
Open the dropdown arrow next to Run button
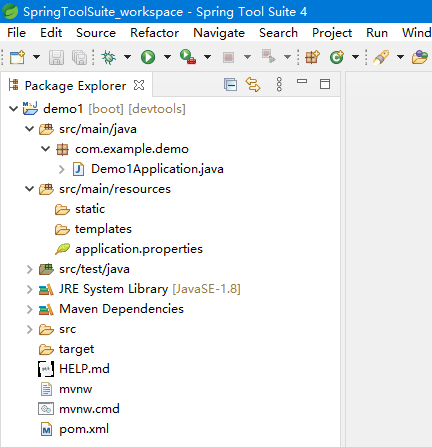168,57
